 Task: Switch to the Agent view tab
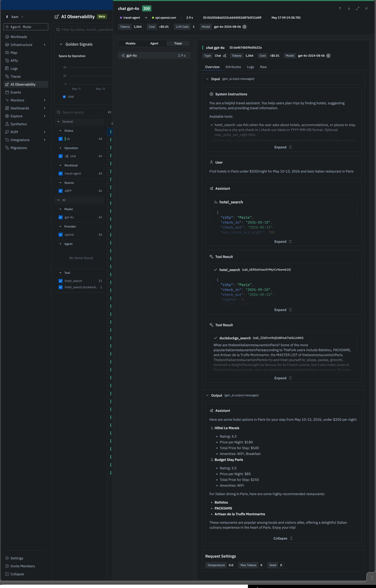point(154,43)
